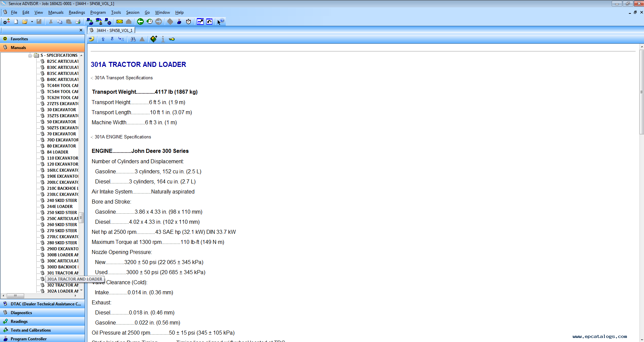Open the dropdown arrow beside open-folder icon

[32, 22]
